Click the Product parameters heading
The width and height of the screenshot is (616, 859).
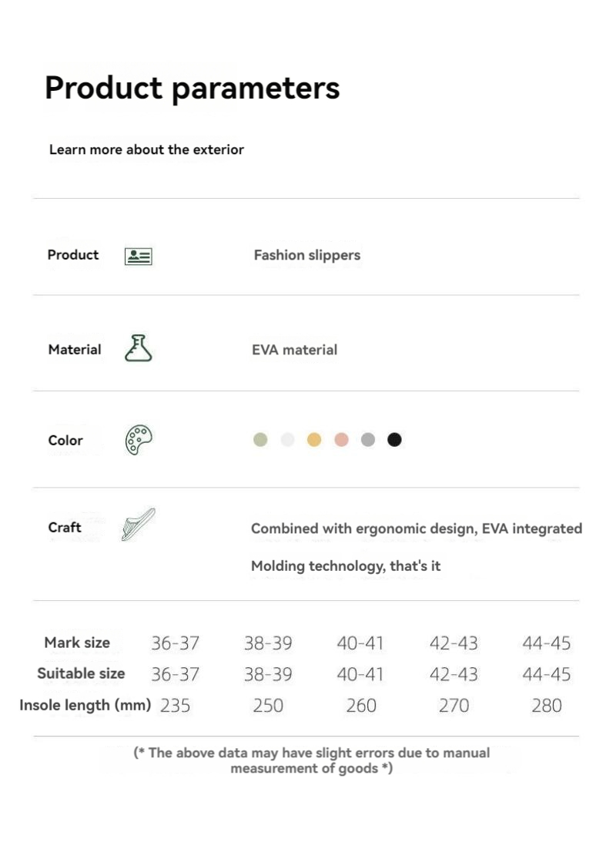coord(192,88)
